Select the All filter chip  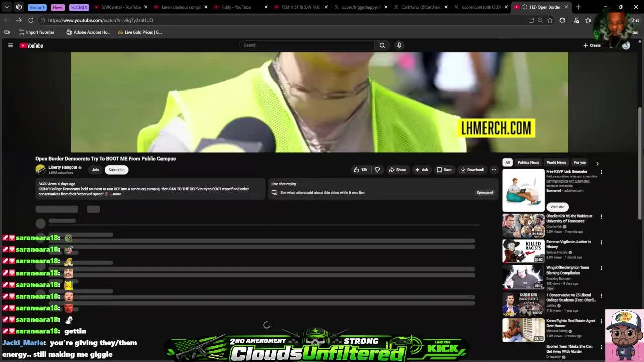coord(508,162)
